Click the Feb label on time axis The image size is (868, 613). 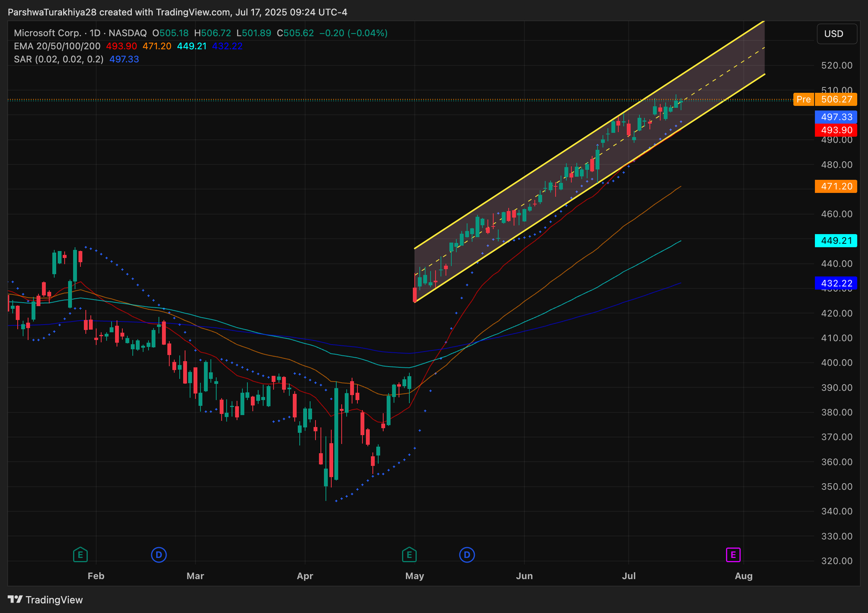96,576
